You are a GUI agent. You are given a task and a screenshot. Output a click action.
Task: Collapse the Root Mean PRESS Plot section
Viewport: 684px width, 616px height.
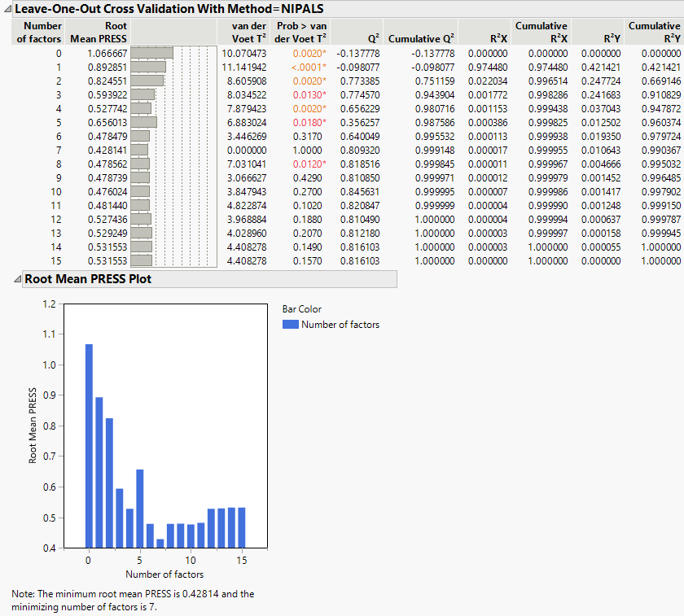(x=17, y=278)
